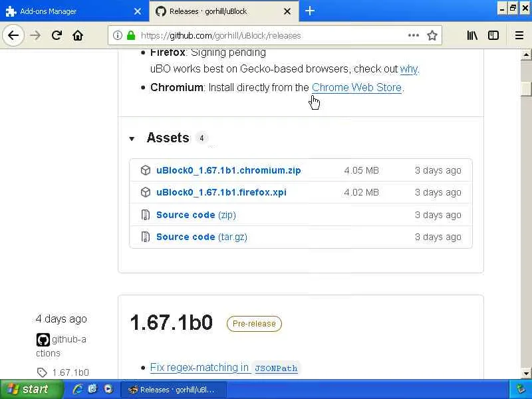Click package icon beside chromium.zip

click(145, 170)
